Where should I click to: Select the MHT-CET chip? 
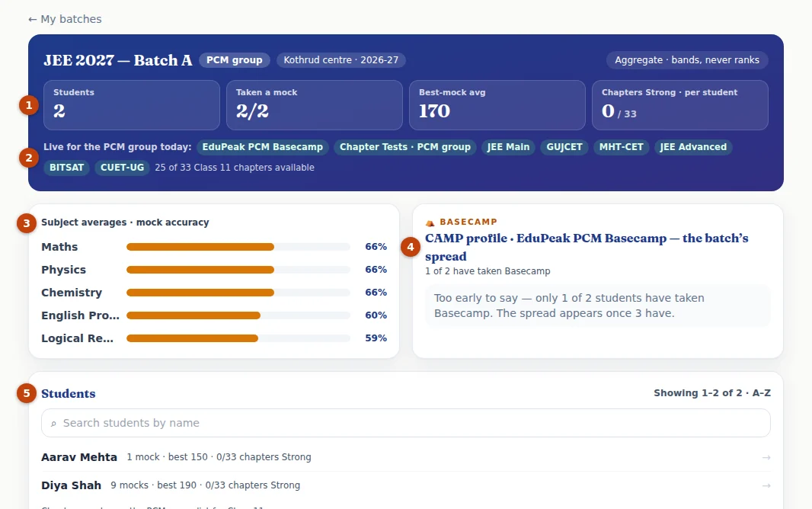click(x=621, y=147)
